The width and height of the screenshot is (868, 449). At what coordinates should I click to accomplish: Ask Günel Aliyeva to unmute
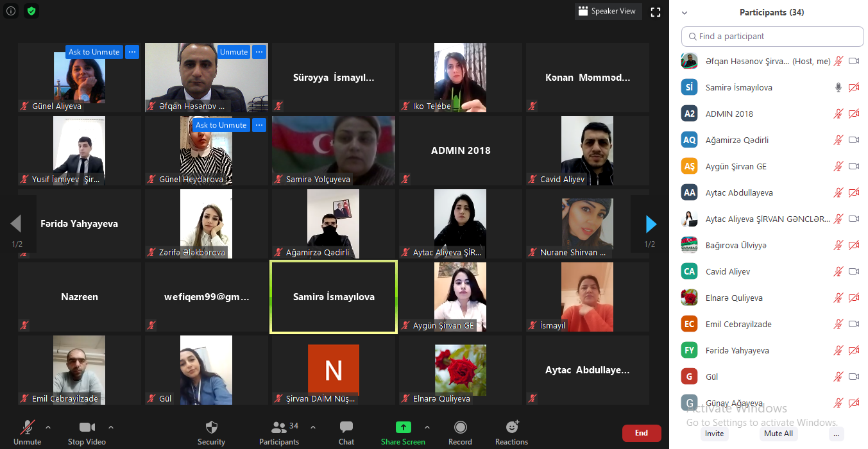tap(94, 52)
